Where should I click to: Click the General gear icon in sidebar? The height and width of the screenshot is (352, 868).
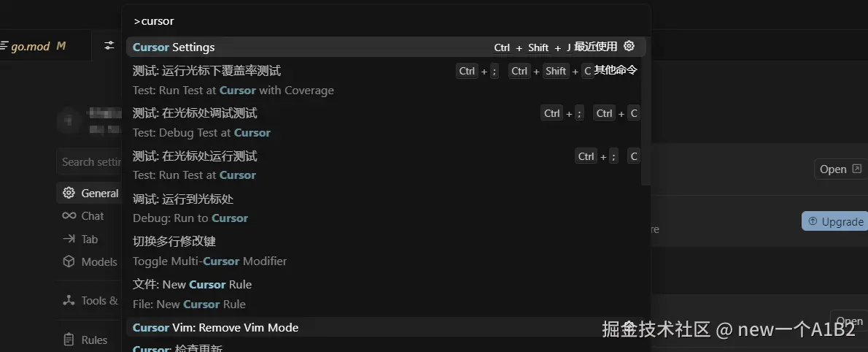tap(69, 193)
